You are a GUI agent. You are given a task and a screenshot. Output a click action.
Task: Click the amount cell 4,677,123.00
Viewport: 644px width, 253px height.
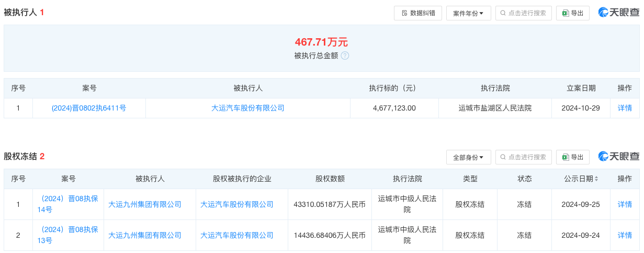(x=394, y=108)
